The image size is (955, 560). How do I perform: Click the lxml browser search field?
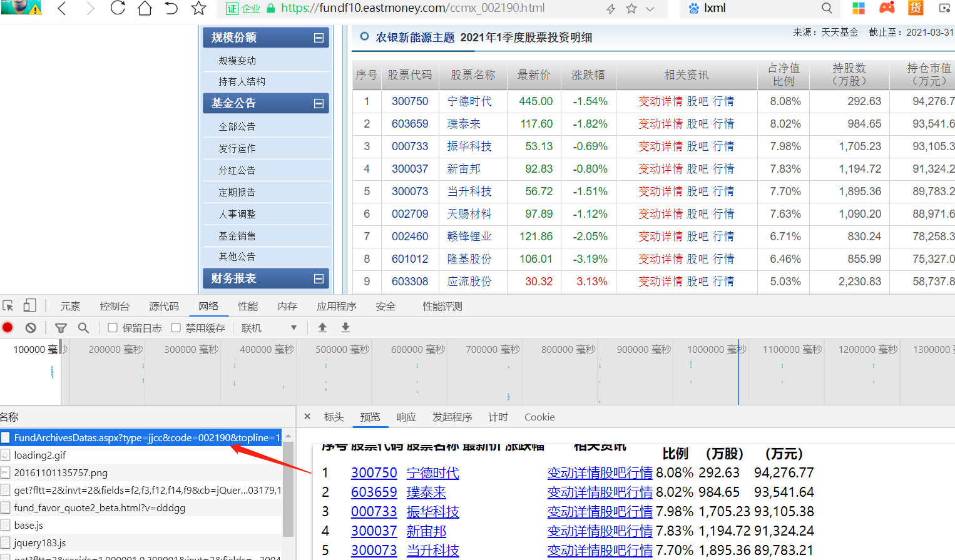click(x=758, y=8)
